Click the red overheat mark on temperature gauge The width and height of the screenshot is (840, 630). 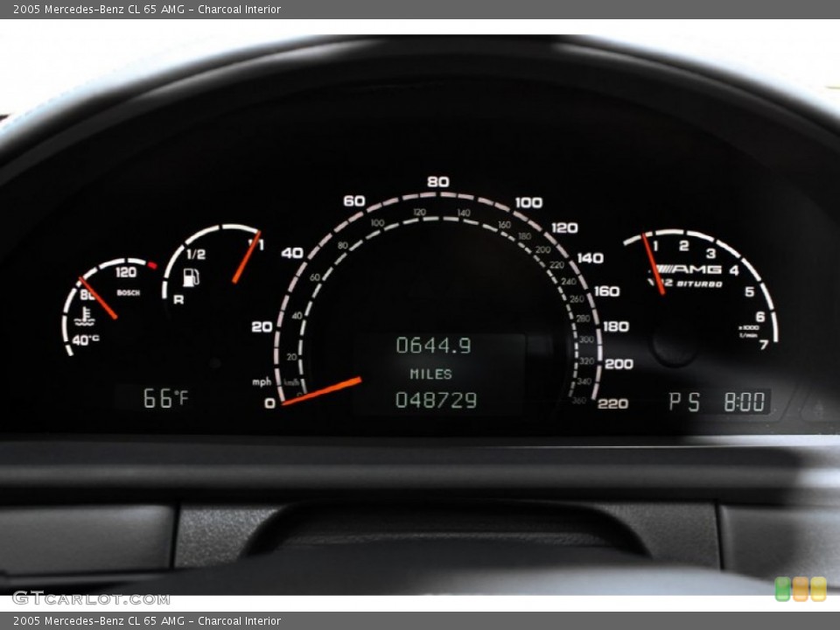coord(152,264)
